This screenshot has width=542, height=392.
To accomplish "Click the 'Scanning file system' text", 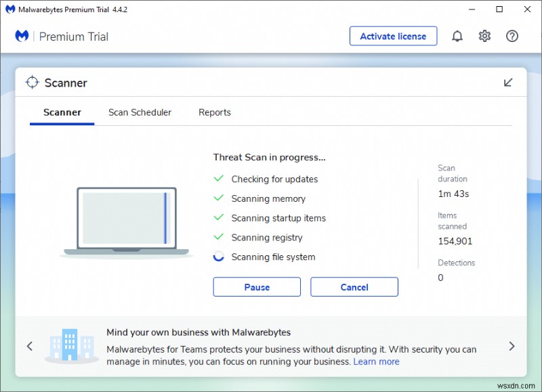I will [273, 257].
